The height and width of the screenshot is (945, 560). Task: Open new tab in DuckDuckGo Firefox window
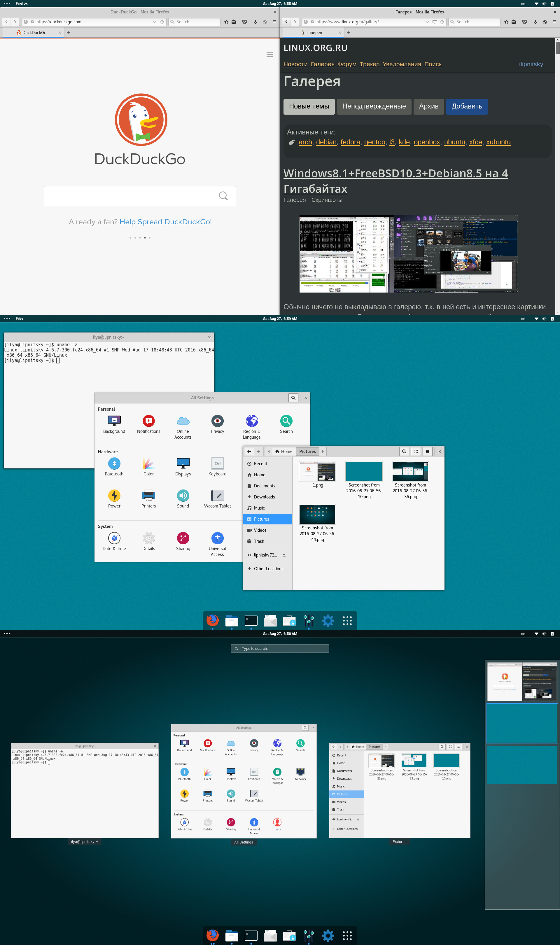[x=68, y=32]
